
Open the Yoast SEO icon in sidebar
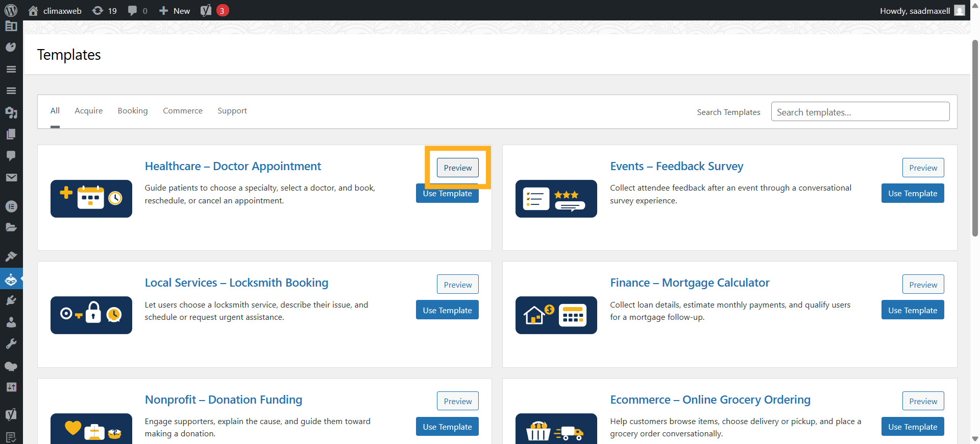click(x=11, y=414)
